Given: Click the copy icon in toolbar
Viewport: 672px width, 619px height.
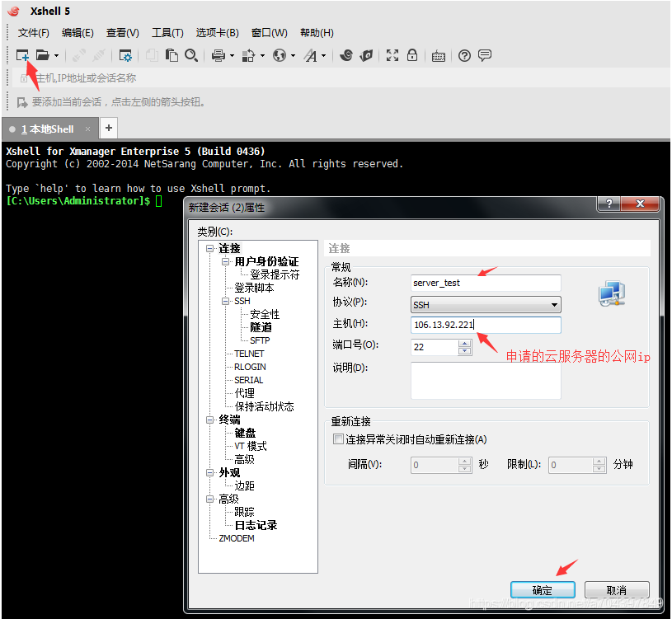Looking at the screenshot, I should click(x=152, y=55).
